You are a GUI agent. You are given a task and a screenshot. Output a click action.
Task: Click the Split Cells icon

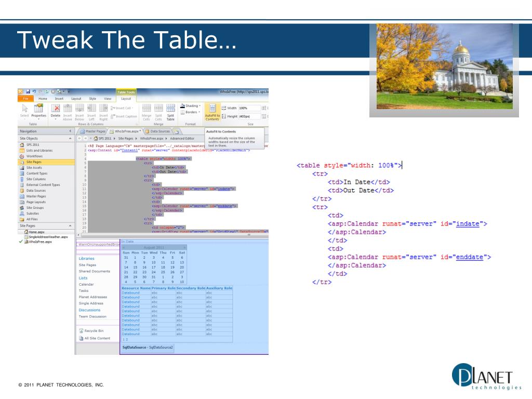158,108
